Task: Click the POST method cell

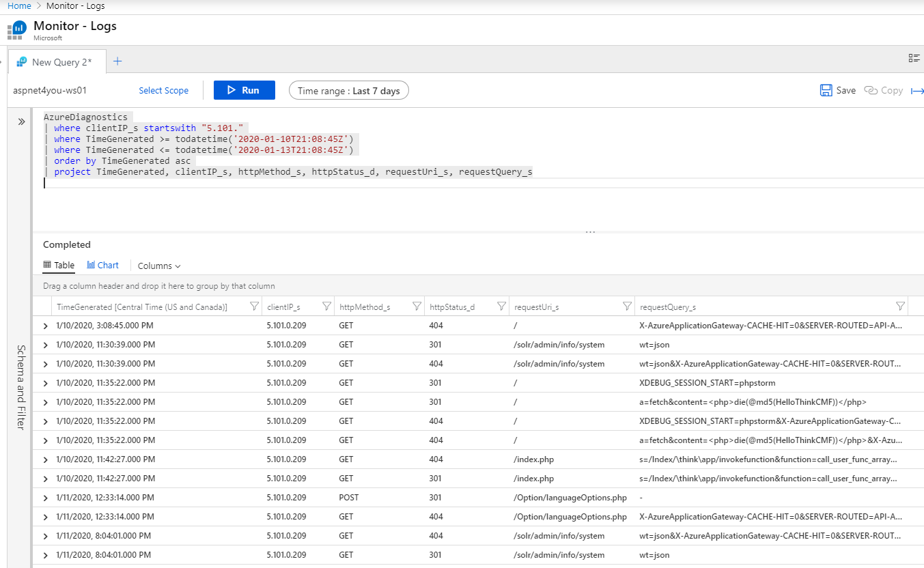Action: pos(349,498)
